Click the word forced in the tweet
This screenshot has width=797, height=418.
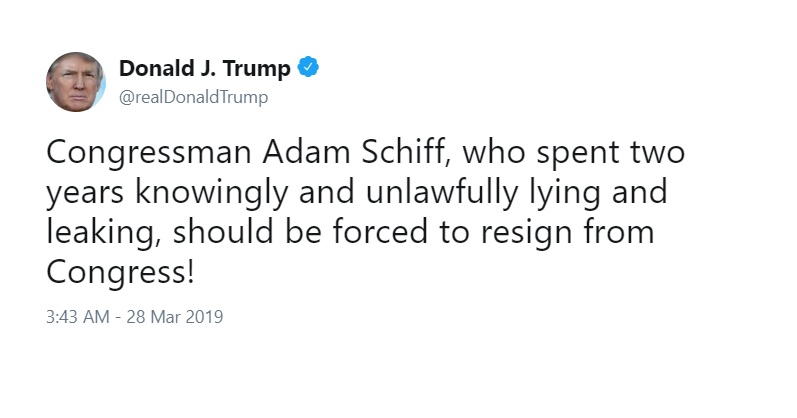tap(380, 231)
